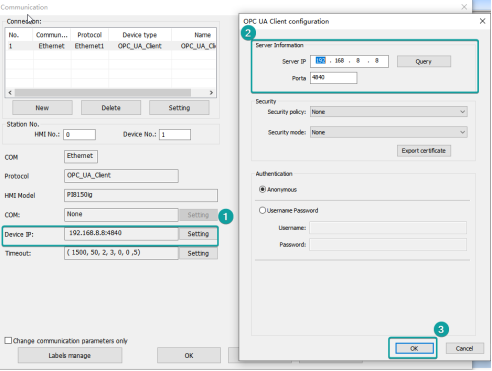
Task: Click the Protocol column header
Action: pos(89,35)
